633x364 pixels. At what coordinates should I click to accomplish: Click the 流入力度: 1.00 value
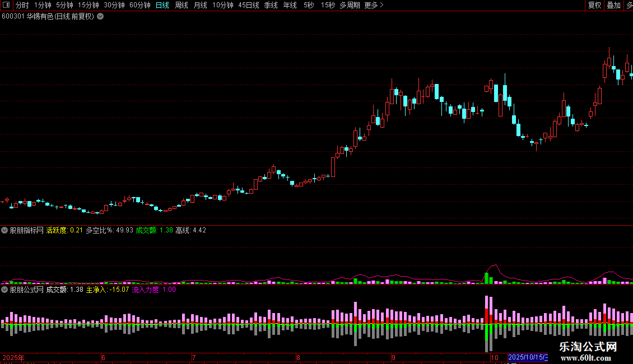154,290
